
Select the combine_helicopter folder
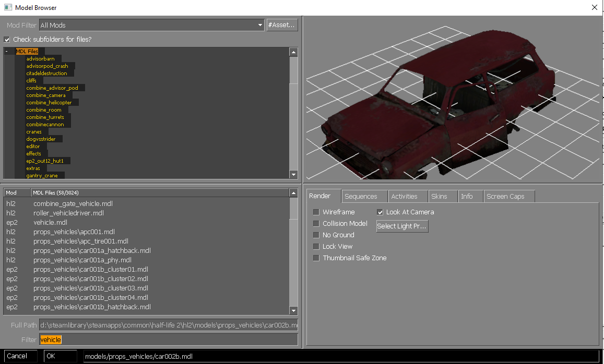pyautogui.click(x=49, y=103)
